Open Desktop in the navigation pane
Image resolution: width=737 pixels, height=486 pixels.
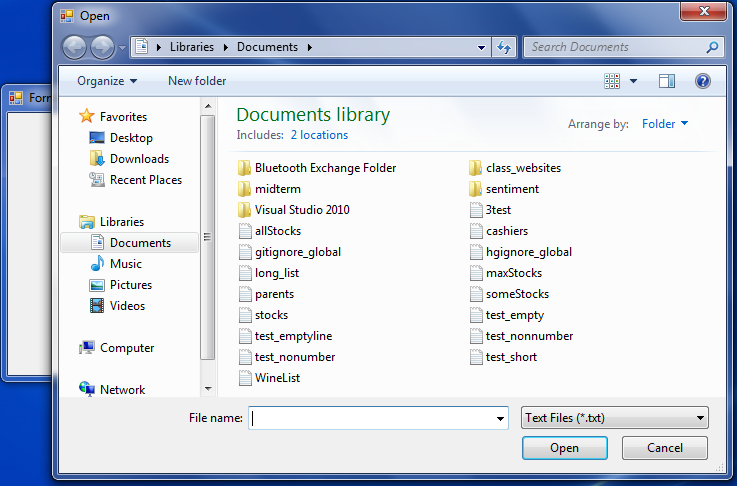121,138
